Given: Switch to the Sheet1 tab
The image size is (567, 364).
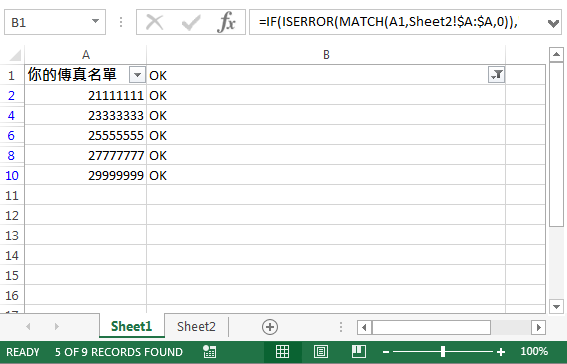Looking at the screenshot, I should (131, 326).
